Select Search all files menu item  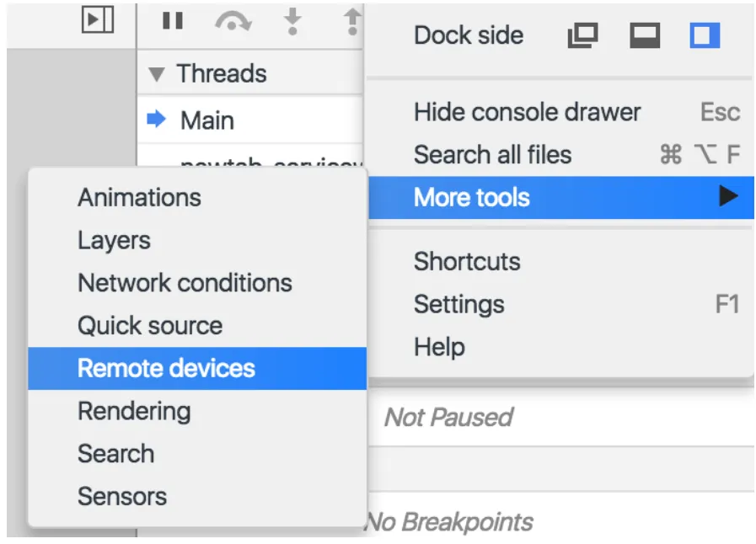[492, 155]
